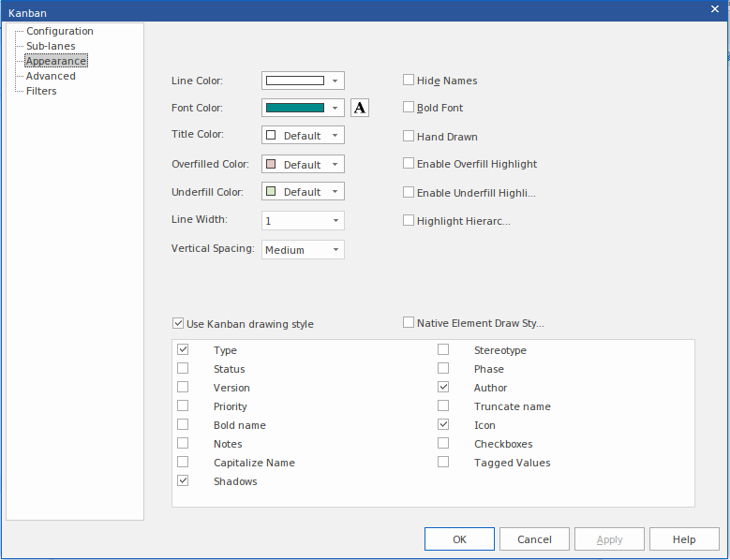Click the Cancel button

pos(534,539)
